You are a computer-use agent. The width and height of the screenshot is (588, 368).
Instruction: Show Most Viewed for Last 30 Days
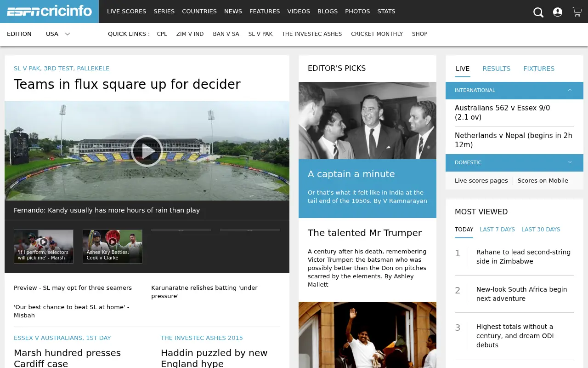pyautogui.click(x=541, y=229)
